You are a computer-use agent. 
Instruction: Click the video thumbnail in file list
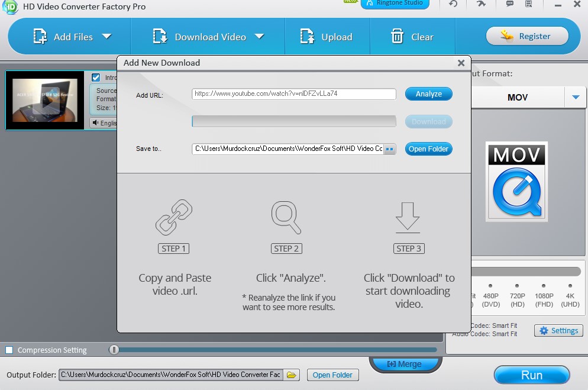point(44,100)
